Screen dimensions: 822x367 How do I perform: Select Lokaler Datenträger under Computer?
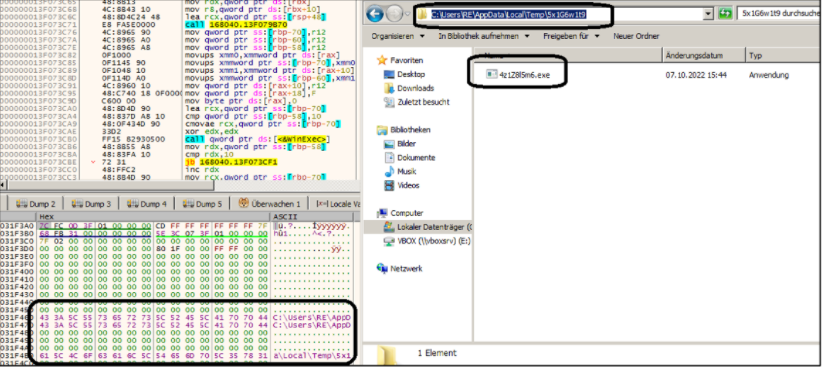pyautogui.click(x=428, y=227)
